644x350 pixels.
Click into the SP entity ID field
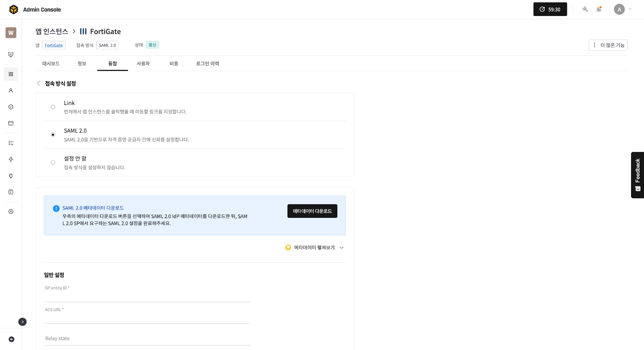[x=147, y=296]
